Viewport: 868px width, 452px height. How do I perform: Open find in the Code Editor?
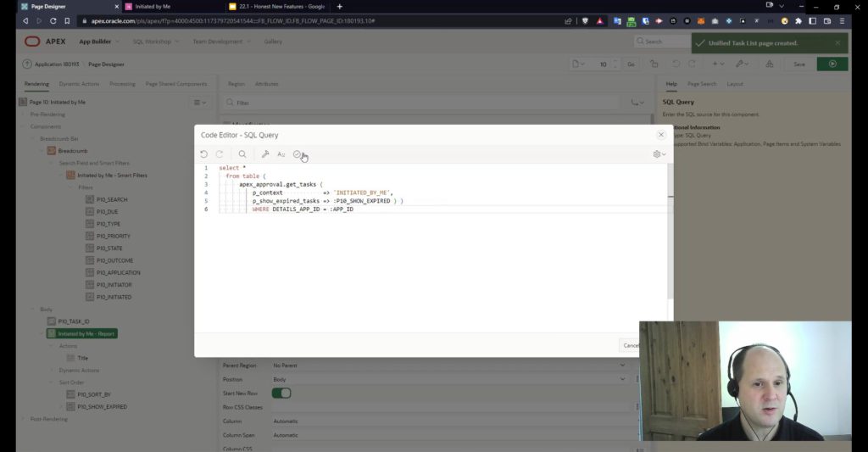242,154
